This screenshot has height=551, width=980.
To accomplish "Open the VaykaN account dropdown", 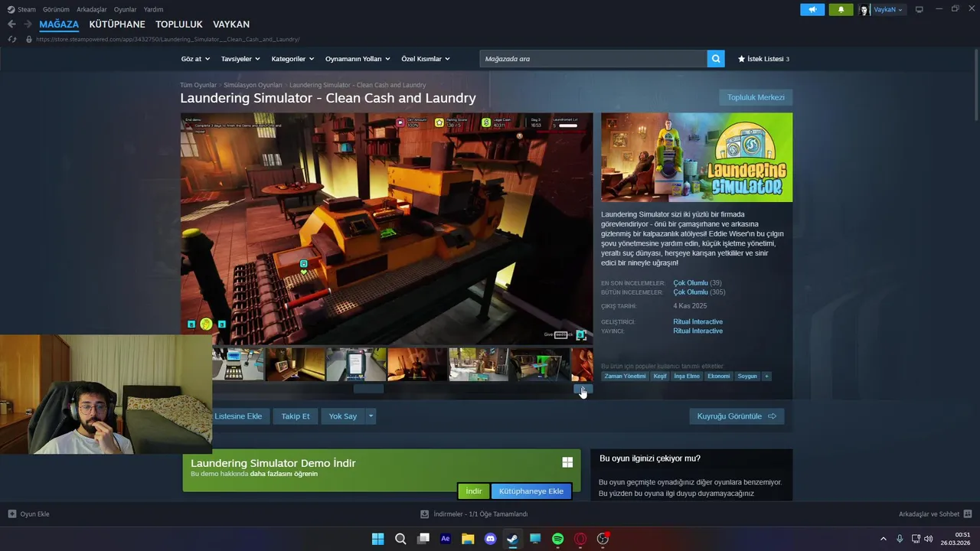I will pyautogui.click(x=888, y=9).
